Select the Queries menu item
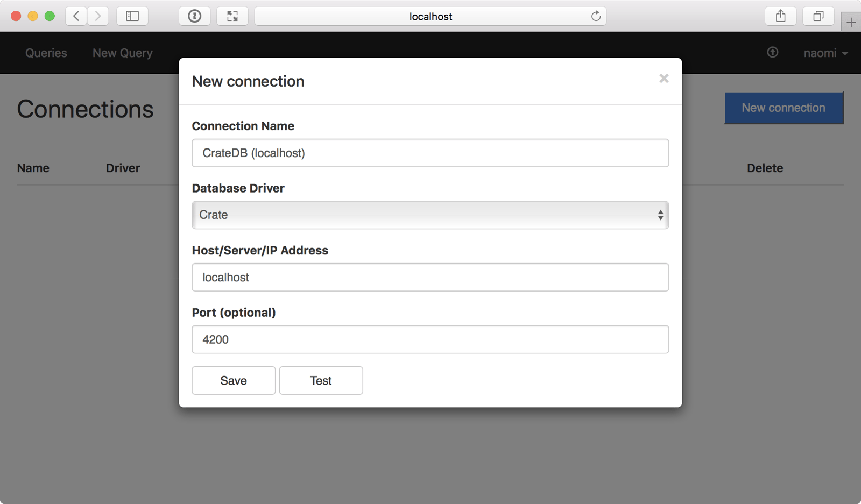Screen dimensions: 861x504 click(x=46, y=53)
